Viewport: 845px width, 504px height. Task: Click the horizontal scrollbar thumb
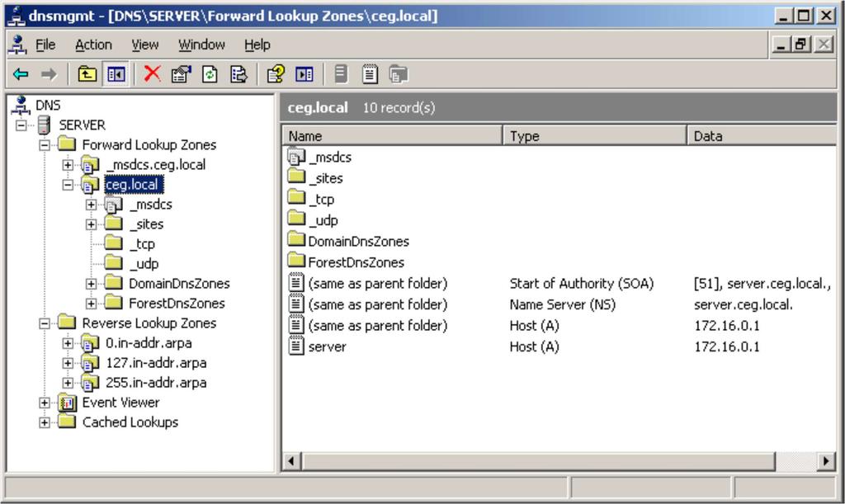pyautogui.click(x=538, y=461)
